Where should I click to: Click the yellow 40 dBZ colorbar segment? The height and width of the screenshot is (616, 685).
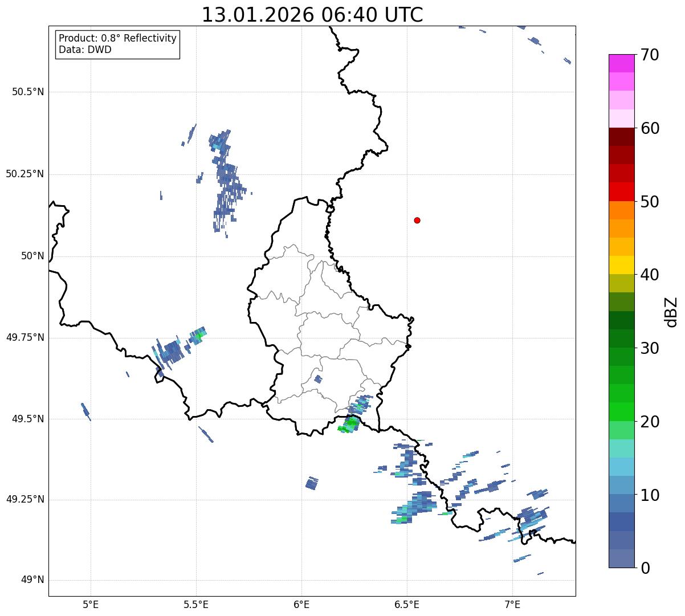point(621,265)
